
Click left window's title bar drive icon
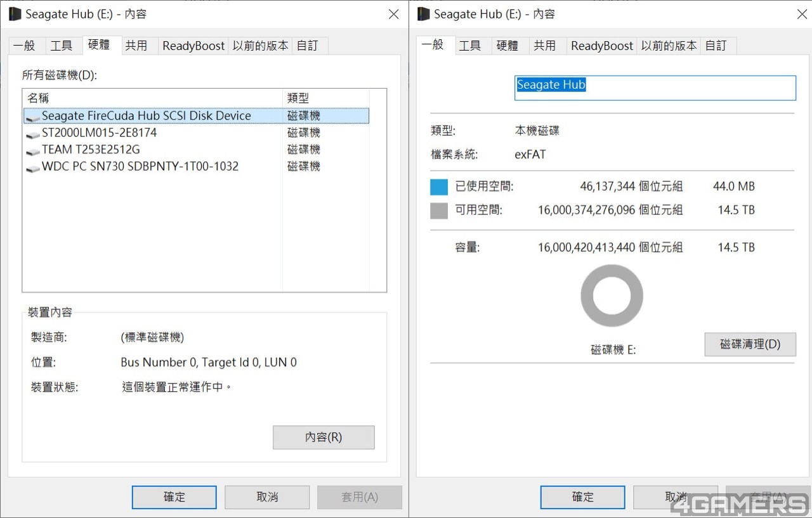pyautogui.click(x=15, y=13)
